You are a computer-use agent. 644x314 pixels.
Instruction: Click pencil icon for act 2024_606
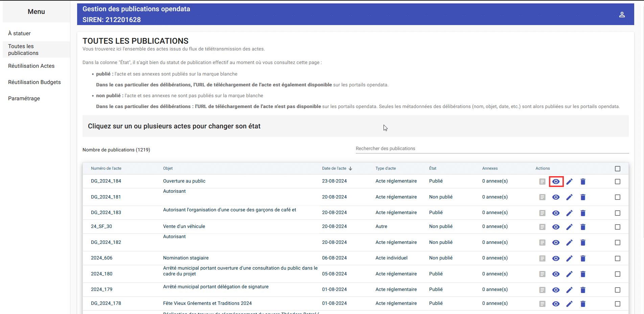coord(569,258)
